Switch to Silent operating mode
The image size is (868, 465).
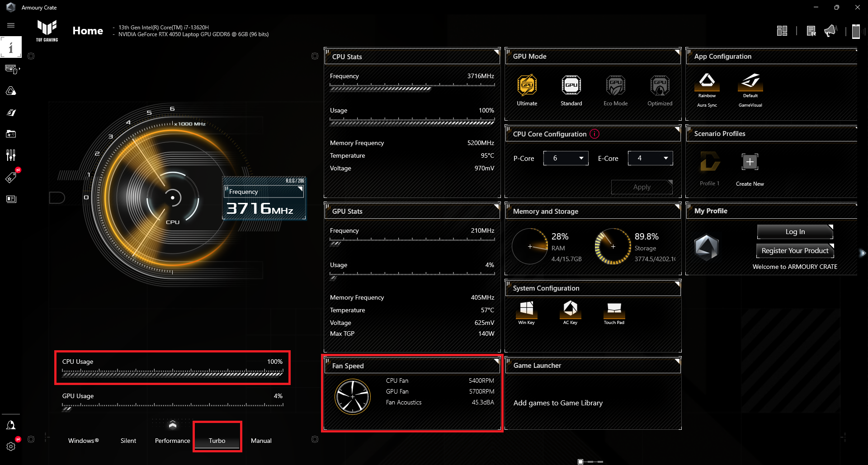click(128, 441)
